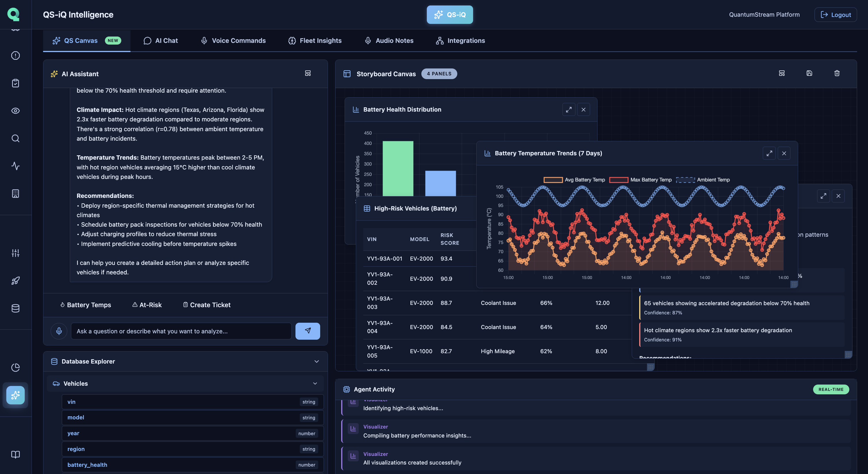Click the trash icon in Storyboard Canvas

coord(837,74)
